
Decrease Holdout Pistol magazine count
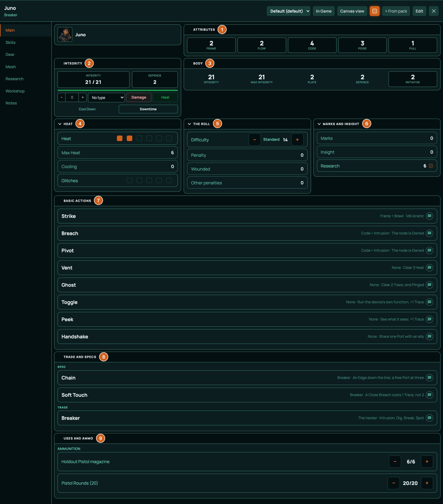(395, 461)
